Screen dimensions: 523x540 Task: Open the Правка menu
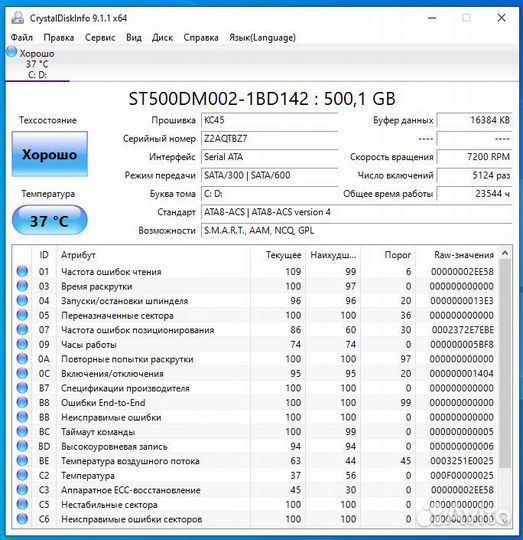coord(59,37)
